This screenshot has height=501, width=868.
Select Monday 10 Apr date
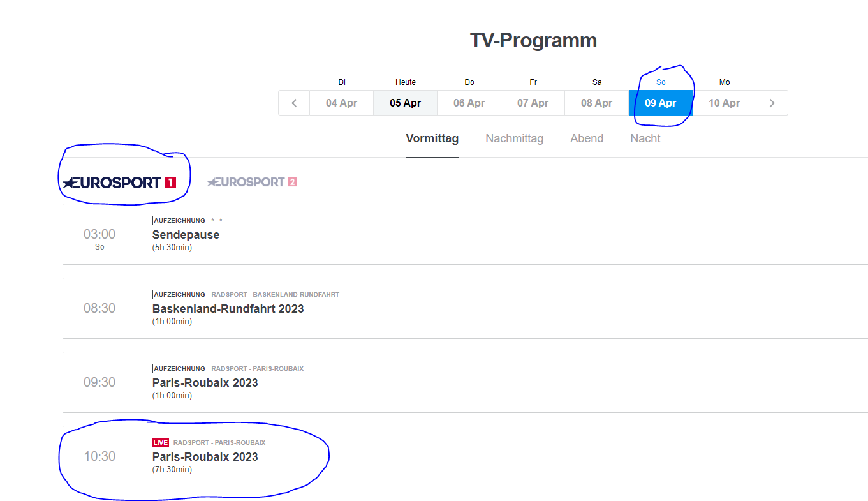[724, 103]
